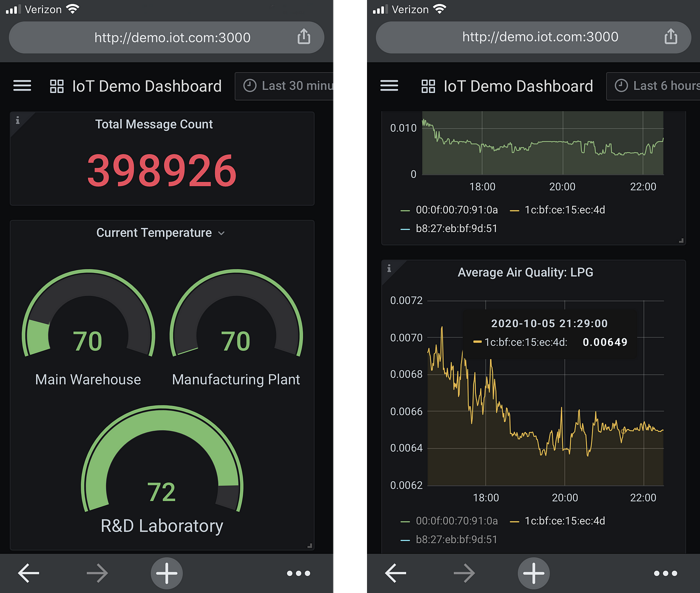Image resolution: width=700 pixels, height=593 pixels.
Task: Tap the left phone URL address field
Action: tap(166, 37)
